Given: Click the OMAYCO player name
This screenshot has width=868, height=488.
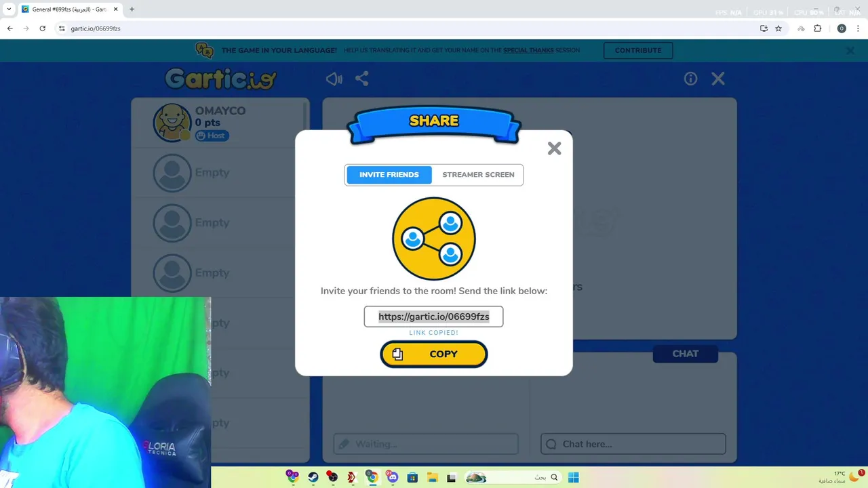Looking at the screenshot, I should click(220, 110).
